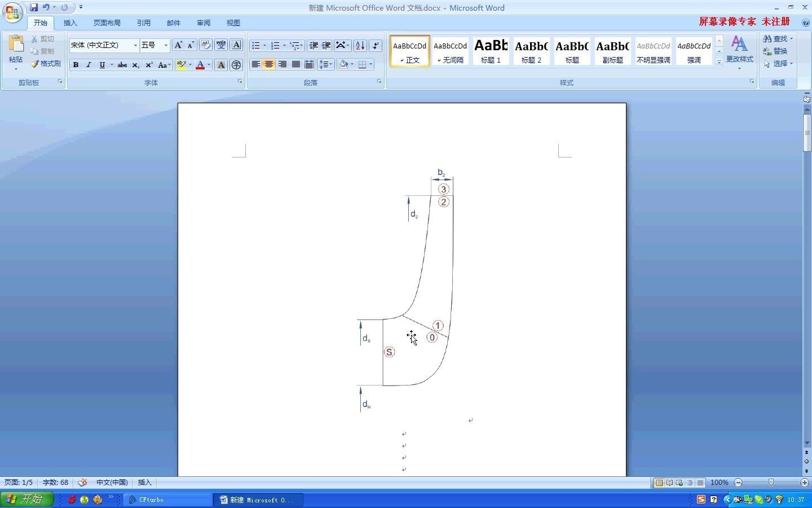This screenshot has height=508, width=812.
Task: Open the borders dropdown arrow
Action: tap(370, 64)
